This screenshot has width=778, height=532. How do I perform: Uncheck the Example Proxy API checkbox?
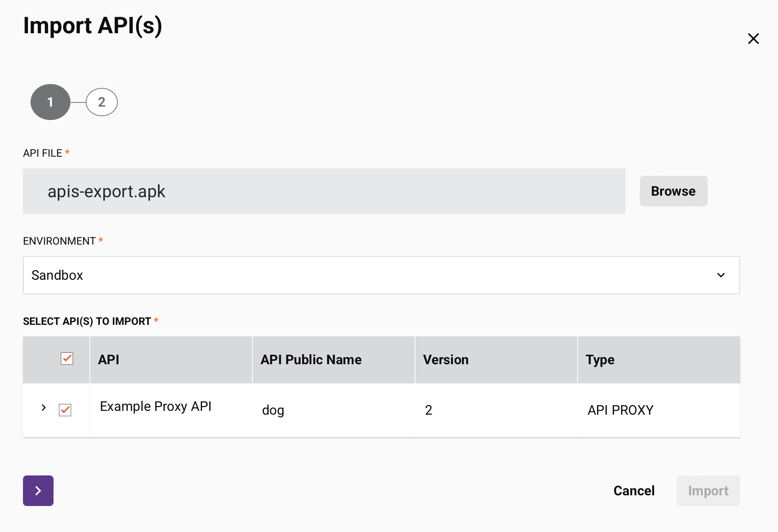[x=65, y=410]
